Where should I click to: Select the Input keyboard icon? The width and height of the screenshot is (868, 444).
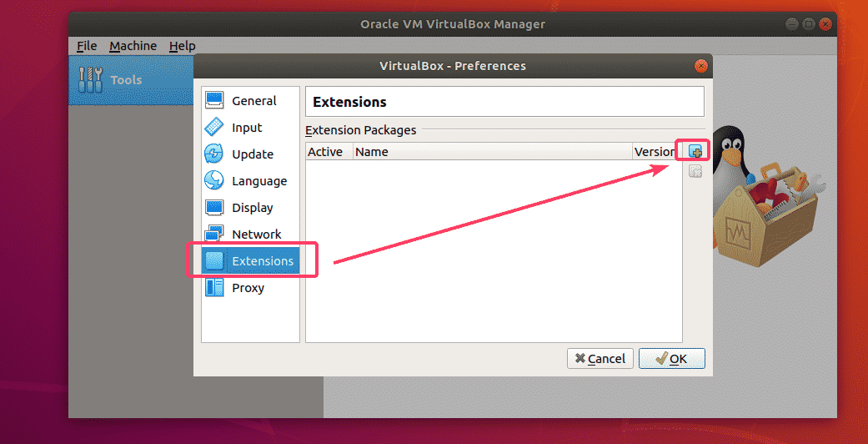coord(214,128)
